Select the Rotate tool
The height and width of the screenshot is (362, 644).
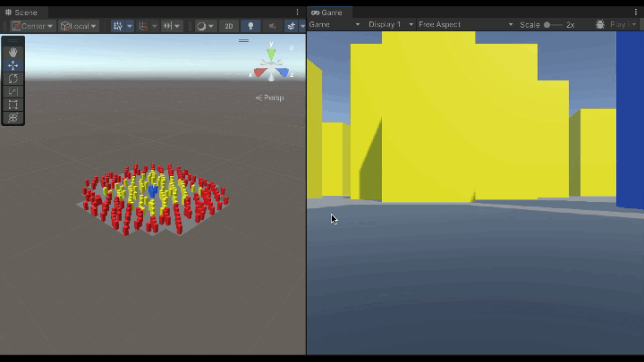click(13, 79)
